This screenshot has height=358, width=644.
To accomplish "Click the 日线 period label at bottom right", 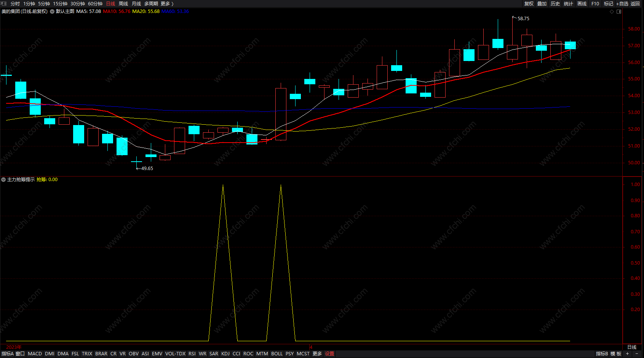I will 632,347.
